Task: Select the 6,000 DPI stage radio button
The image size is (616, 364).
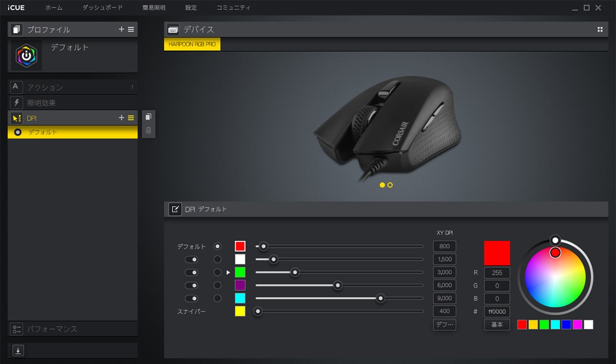Action: pyautogui.click(x=218, y=285)
